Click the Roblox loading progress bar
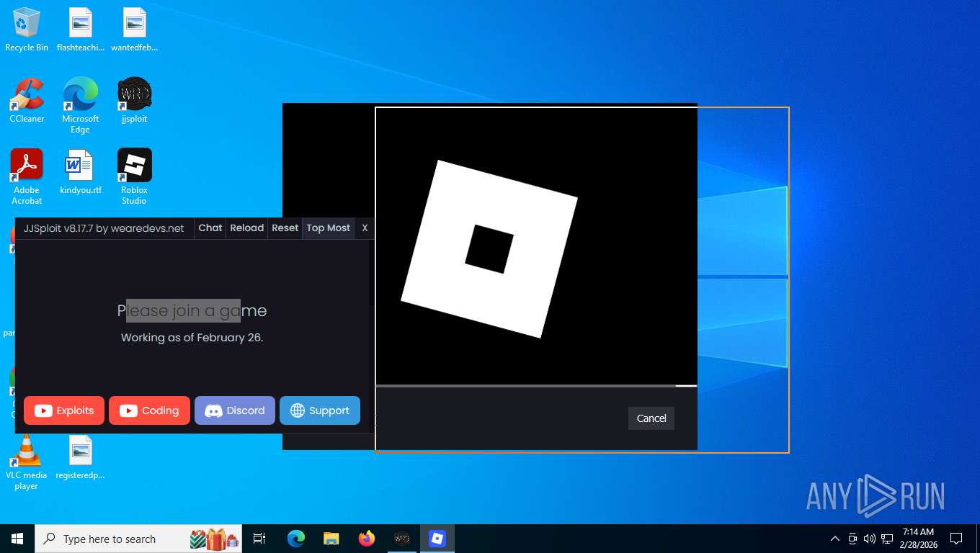 (536, 386)
